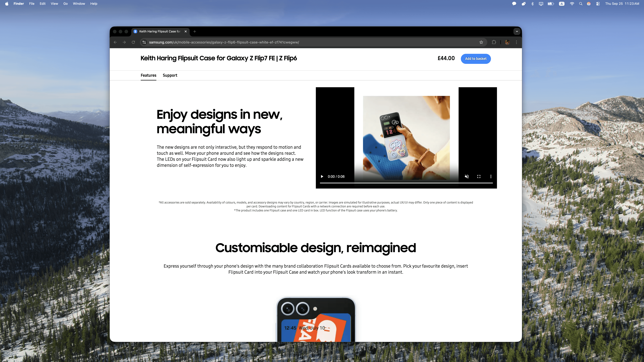Screen dimensions: 644x362
Task: Expand the Chrome tab search chevron
Action: point(517,31)
